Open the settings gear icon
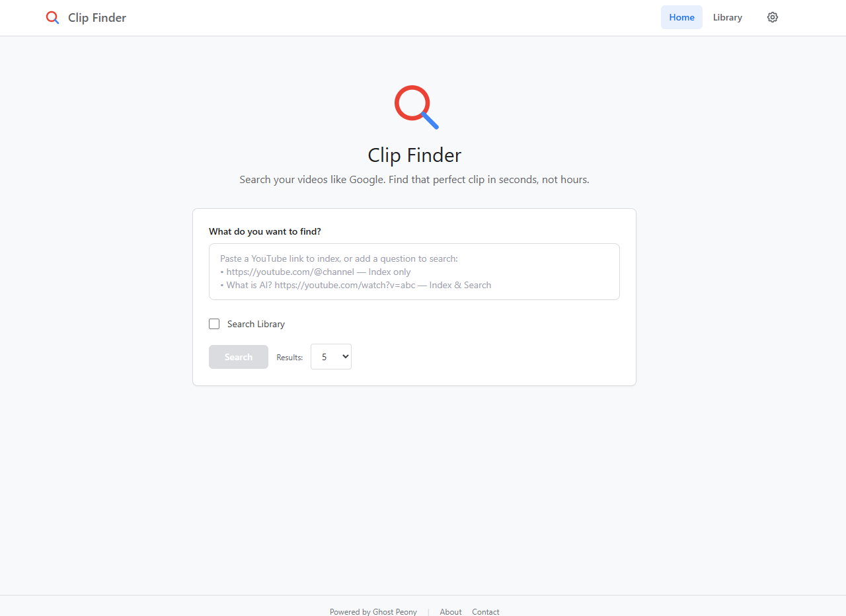 pos(772,17)
